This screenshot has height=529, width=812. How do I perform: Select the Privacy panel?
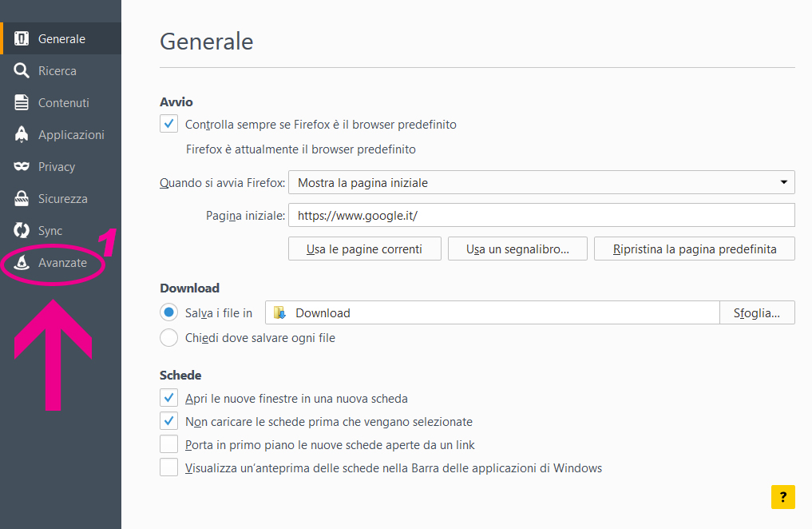61,166
